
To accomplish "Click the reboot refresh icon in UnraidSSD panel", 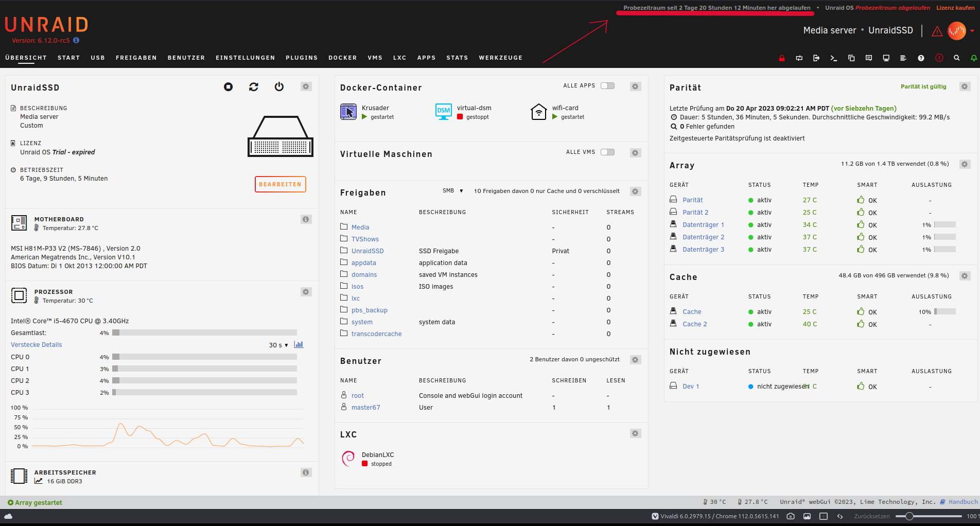I will (254, 87).
